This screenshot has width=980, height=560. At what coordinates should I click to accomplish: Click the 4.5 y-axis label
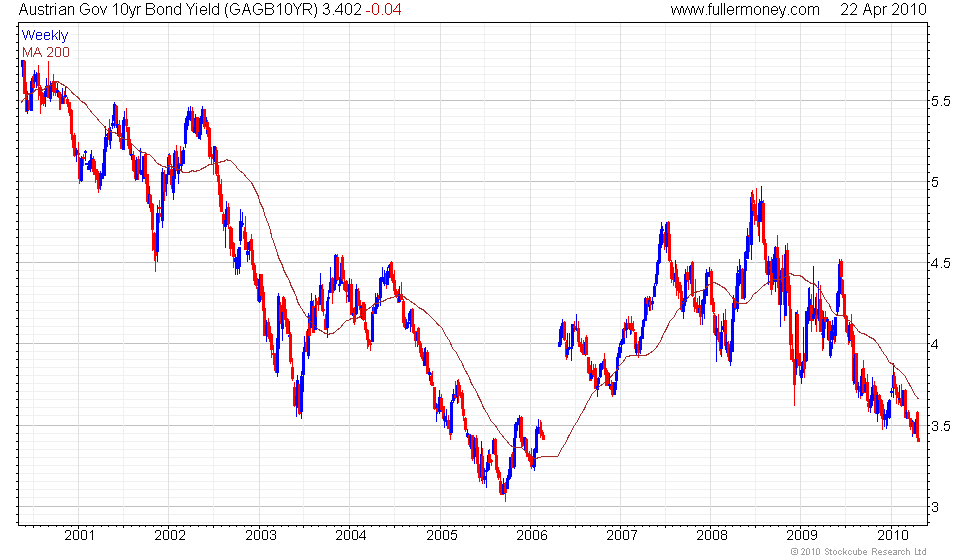pyautogui.click(x=941, y=264)
